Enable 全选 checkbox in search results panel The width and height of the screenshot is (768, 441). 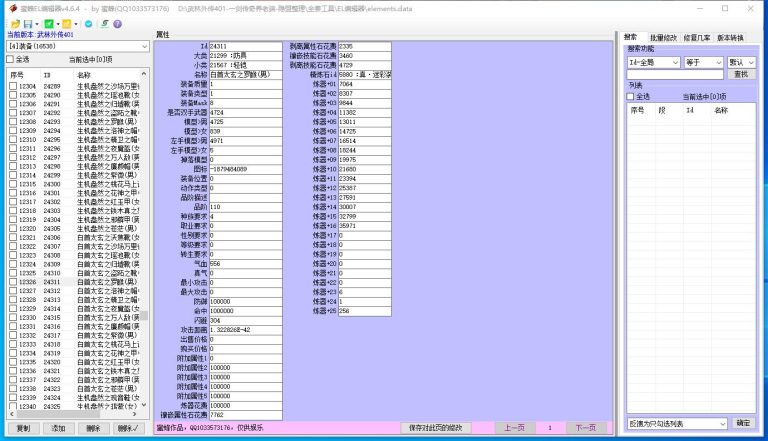coord(631,97)
